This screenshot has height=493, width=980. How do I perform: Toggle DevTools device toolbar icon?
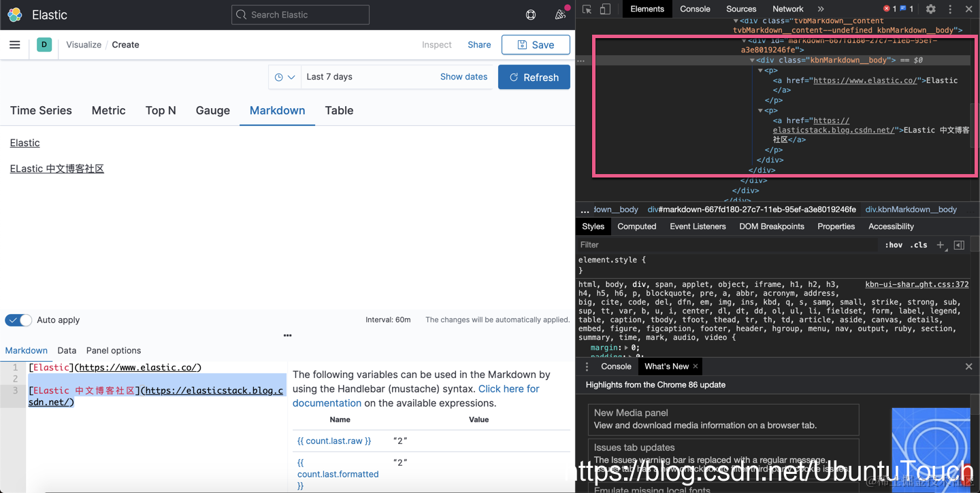coord(605,9)
